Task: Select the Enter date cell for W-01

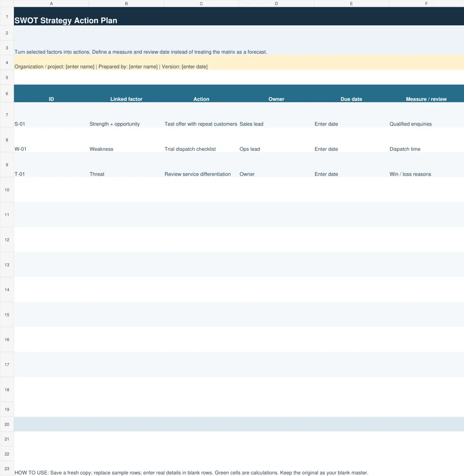Action: 352,140
